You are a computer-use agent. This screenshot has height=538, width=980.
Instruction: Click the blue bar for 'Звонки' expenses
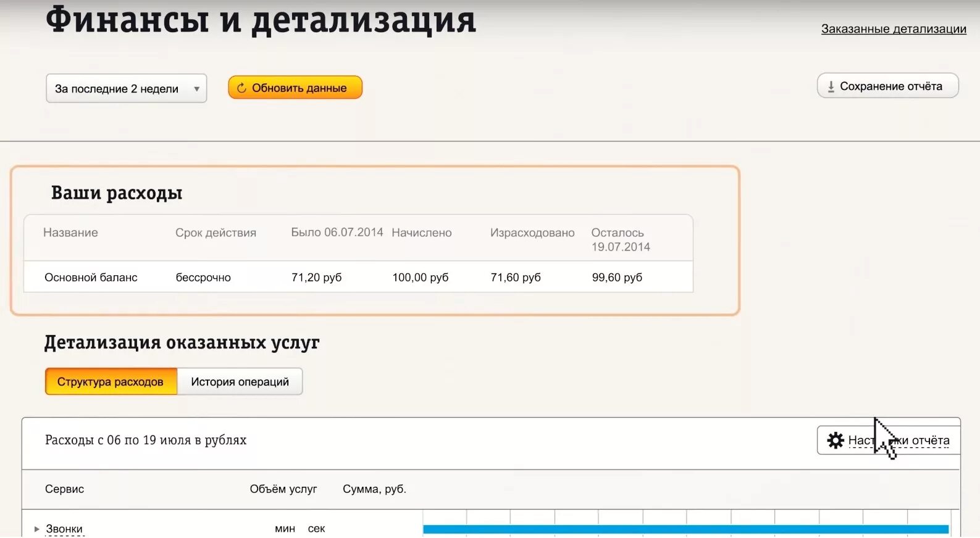pos(685,529)
